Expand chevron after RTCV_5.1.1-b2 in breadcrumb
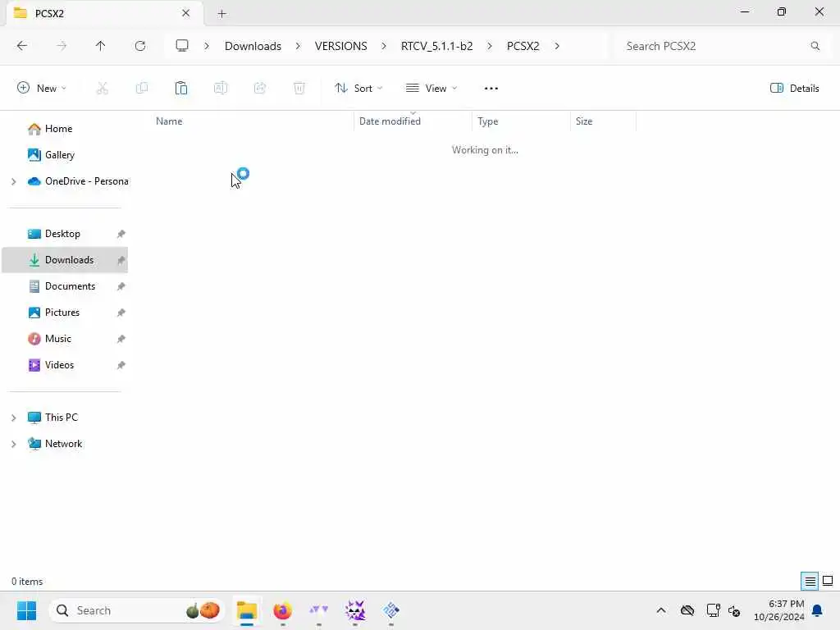This screenshot has width=840, height=630. click(490, 46)
